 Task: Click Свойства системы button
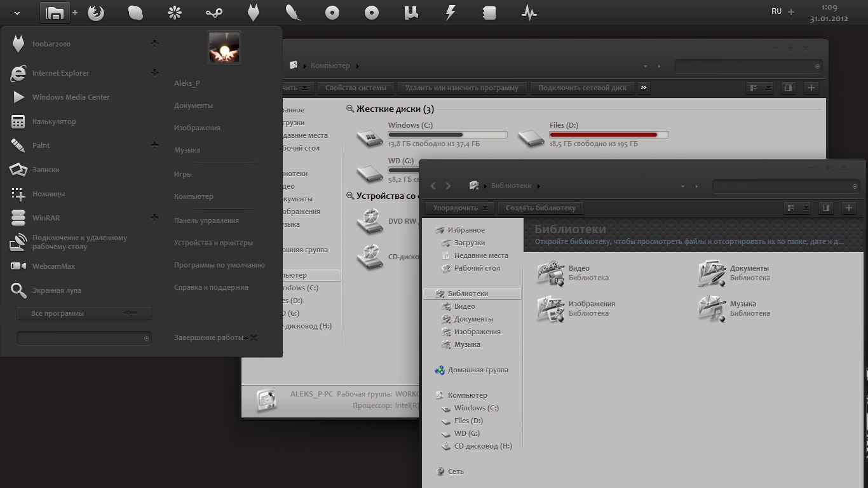pyautogui.click(x=355, y=88)
